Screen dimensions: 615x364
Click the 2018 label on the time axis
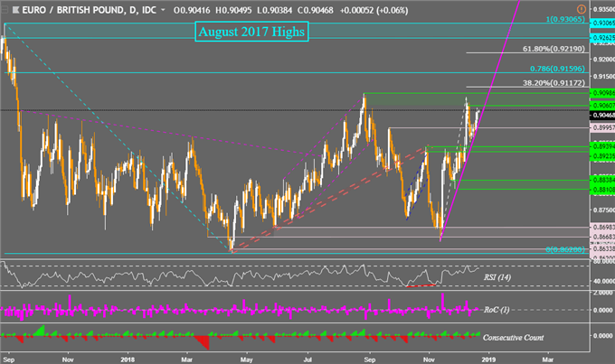pos(128,359)
